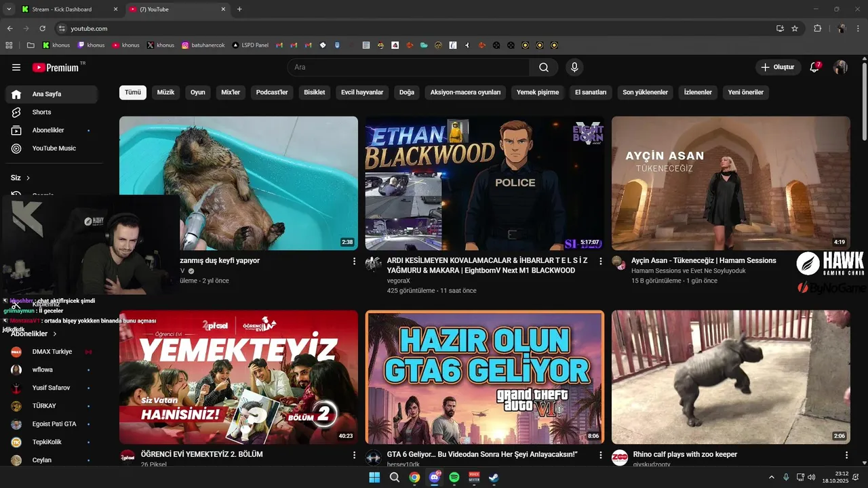Select the Tümü filter chip
The image size is (868, 488).
point(133,92)
